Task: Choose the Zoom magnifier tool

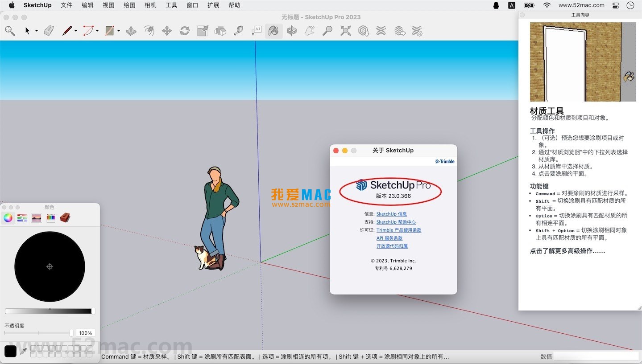Action: tap(327, 31)
